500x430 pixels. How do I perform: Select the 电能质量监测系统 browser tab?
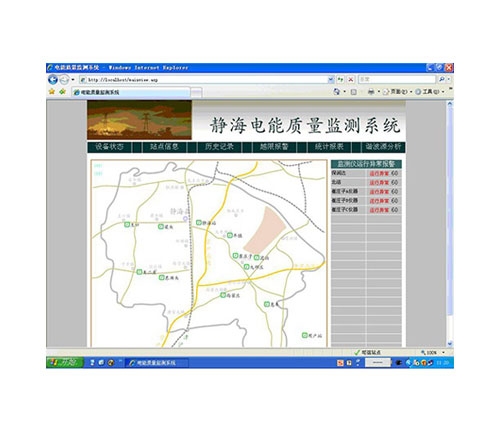(131, 92)
